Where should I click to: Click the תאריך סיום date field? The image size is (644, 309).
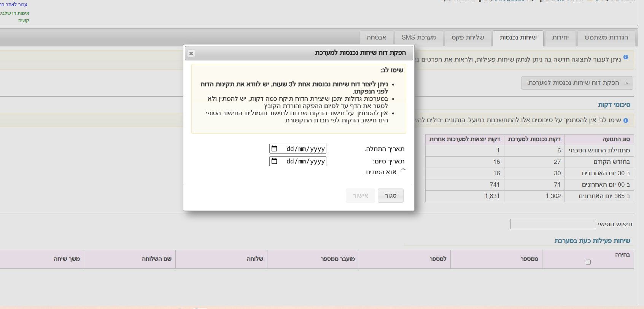tap(298, 161)
